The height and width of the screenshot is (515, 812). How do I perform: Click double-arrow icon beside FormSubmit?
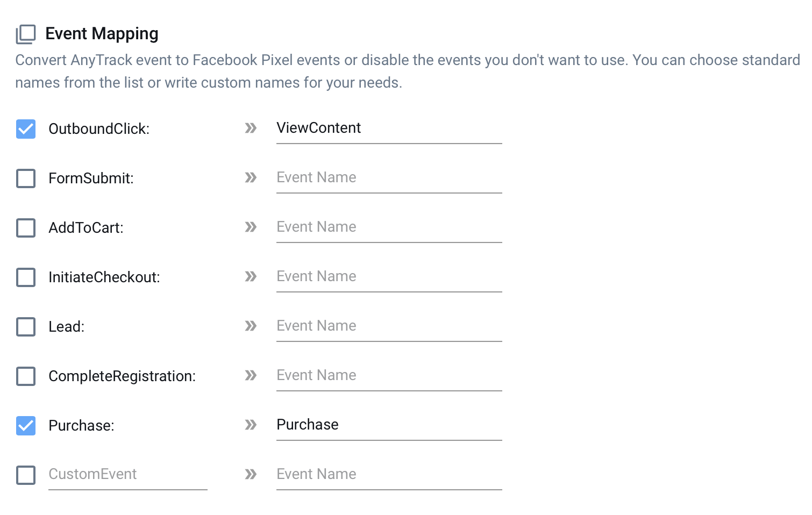pyautogui.click(x=251, y=177)
